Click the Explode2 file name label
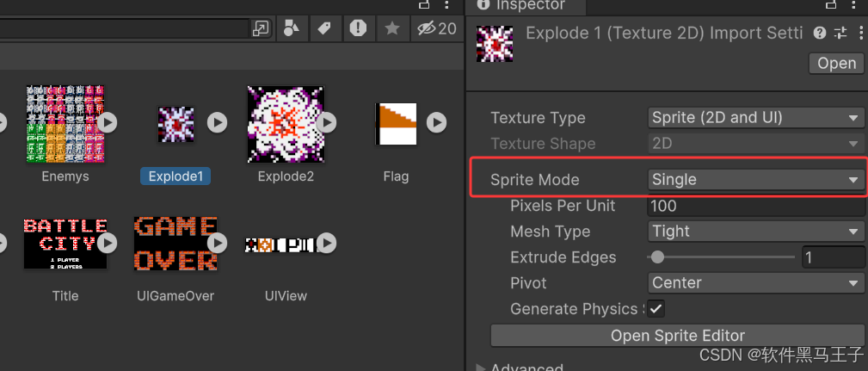 [x=286, y=176]
